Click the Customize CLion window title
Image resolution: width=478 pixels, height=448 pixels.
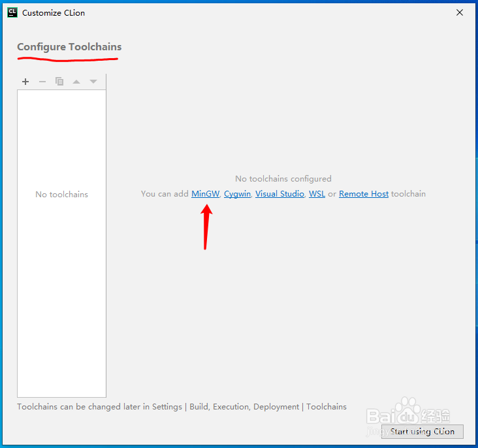(x=54, y=13)
